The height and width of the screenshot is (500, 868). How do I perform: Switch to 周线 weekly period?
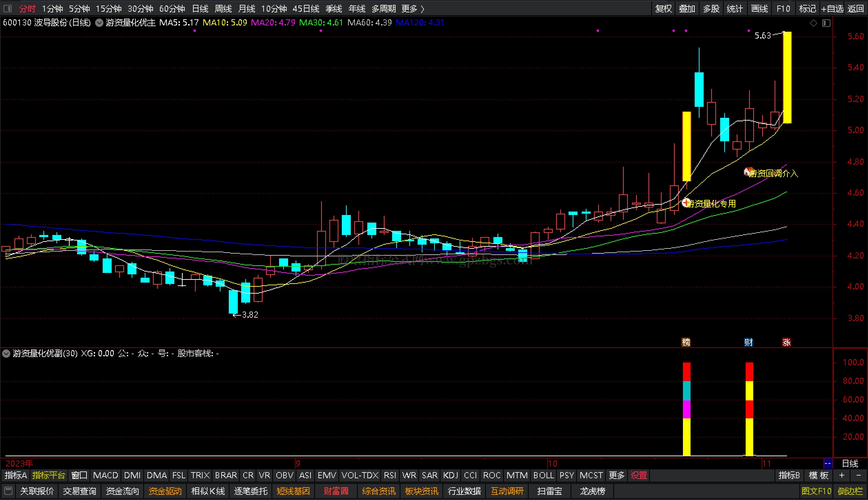(x=223, y=9)
